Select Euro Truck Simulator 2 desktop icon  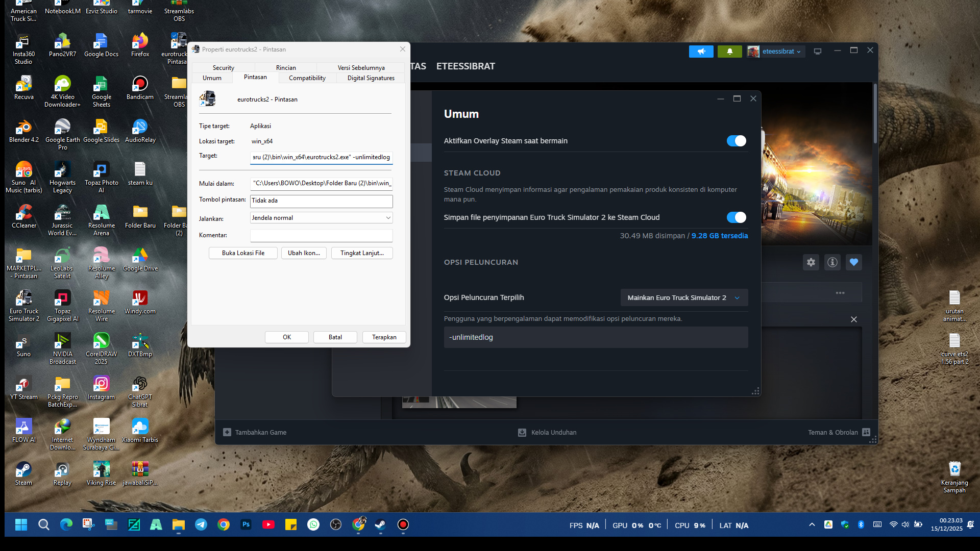[x=23, y=306]
